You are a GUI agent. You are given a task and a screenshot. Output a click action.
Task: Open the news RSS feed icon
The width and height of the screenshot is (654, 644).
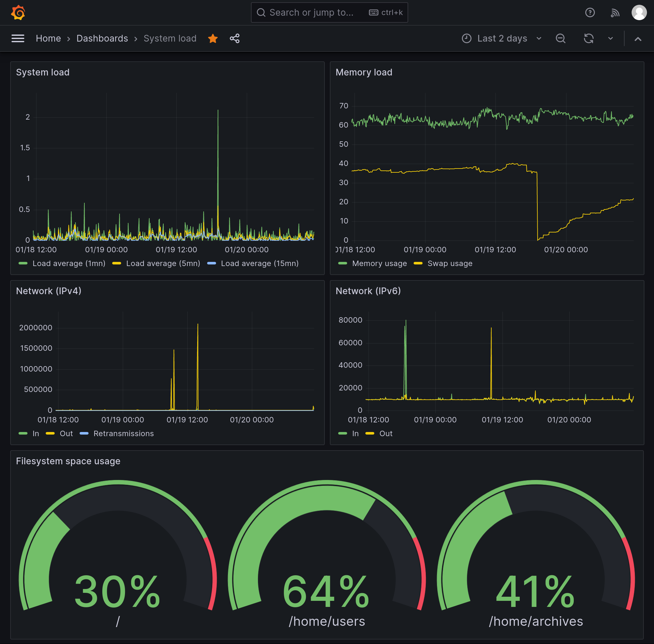(615, 13)
